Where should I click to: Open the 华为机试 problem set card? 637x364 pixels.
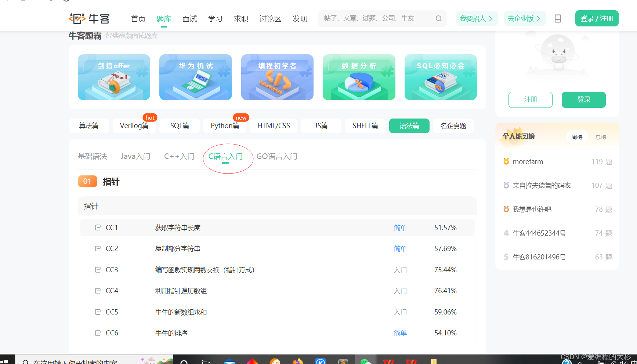(x=196, y=77)
